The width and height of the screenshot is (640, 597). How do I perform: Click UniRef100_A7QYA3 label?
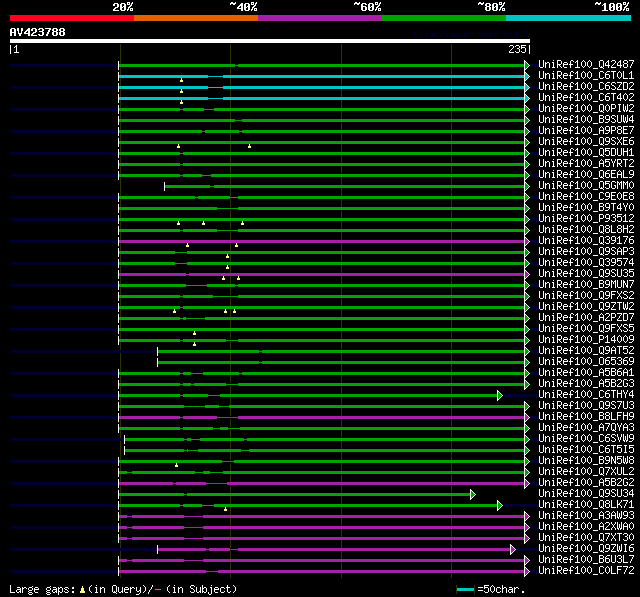[x=586, y=428]
